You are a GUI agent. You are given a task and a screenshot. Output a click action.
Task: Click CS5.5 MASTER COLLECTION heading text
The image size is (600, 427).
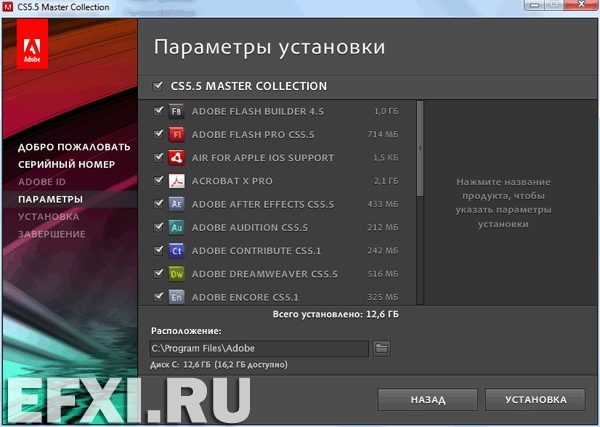(249, 86)
